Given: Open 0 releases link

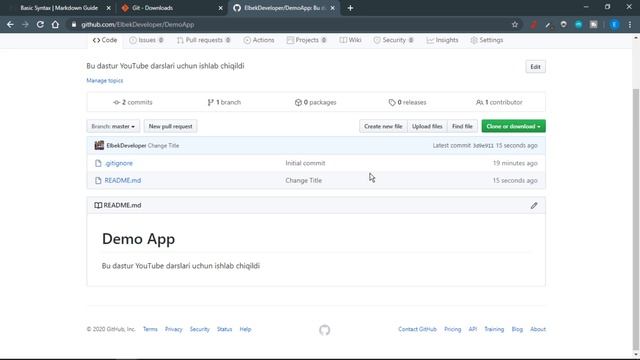Looking at the screenshot, I should point(407,102).
